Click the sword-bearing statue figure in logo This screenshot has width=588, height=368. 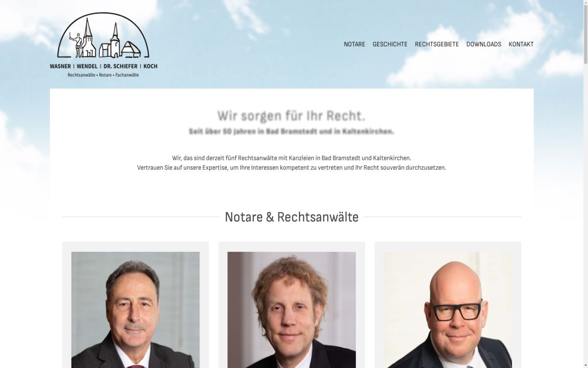pos(76,45)
